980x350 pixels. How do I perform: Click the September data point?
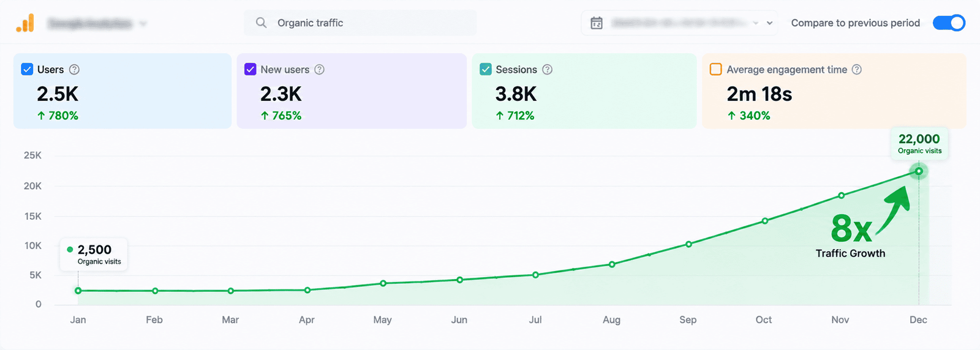point(689,244)
